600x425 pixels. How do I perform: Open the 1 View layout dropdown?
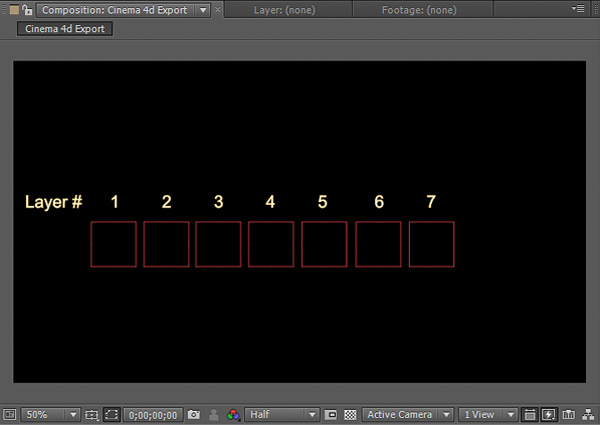coord(488,415)
